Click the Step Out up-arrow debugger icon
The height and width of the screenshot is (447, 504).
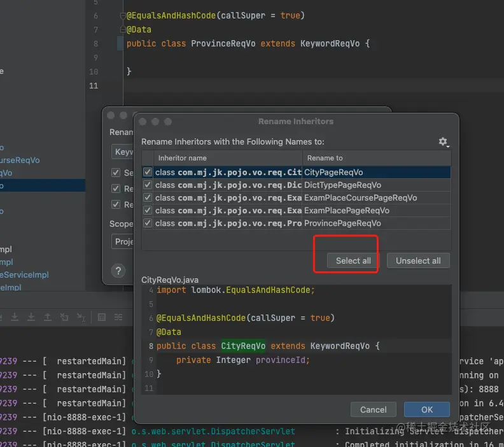coord(47,317)
